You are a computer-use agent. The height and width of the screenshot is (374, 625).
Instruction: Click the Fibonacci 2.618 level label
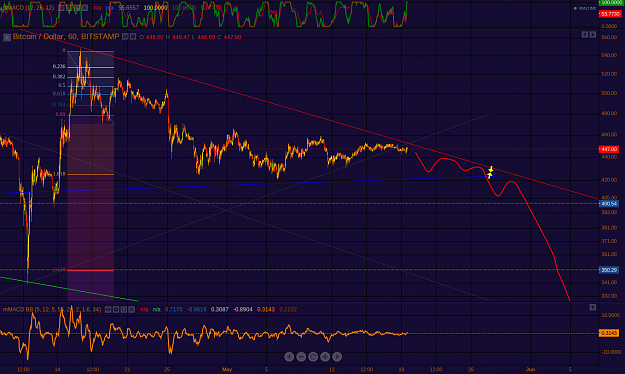coord(59,270)
